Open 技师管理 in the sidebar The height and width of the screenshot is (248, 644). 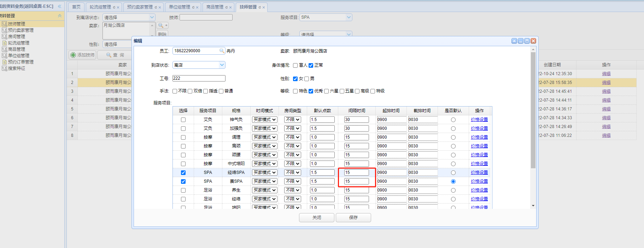pyautogui.click(x=17, y=24)
